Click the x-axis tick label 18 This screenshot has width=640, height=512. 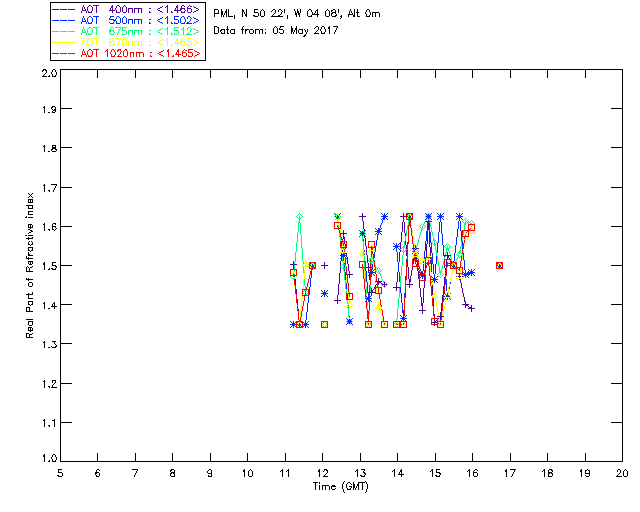(x=547, y=473)
